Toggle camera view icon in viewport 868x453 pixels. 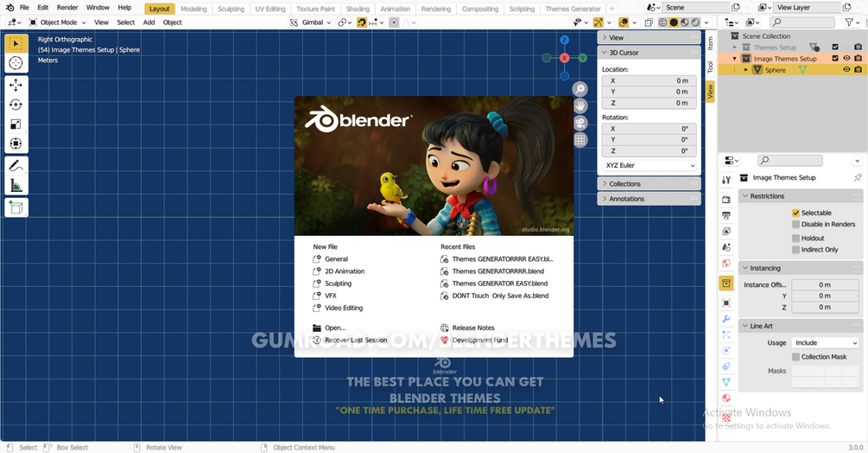click(x=580, y=123)
